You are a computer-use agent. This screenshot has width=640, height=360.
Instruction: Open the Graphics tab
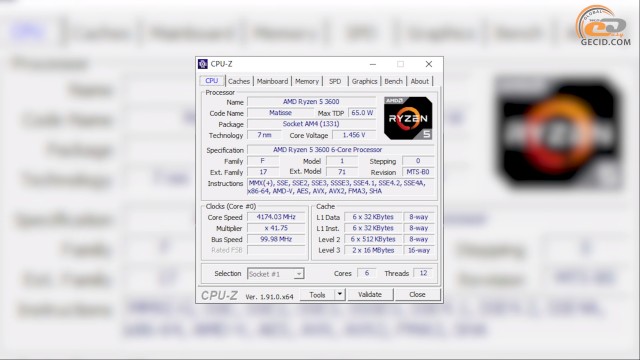[364, 81]
